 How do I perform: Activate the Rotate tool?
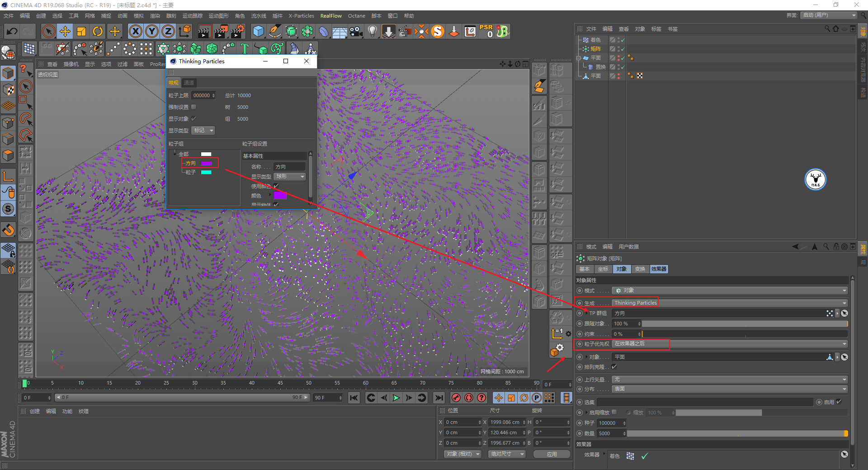pos(98,31)
